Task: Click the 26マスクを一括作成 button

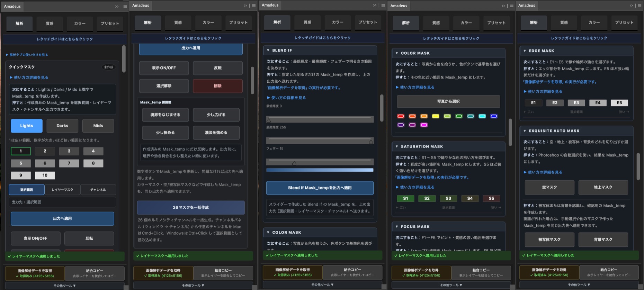Action: tap(191, 207)
